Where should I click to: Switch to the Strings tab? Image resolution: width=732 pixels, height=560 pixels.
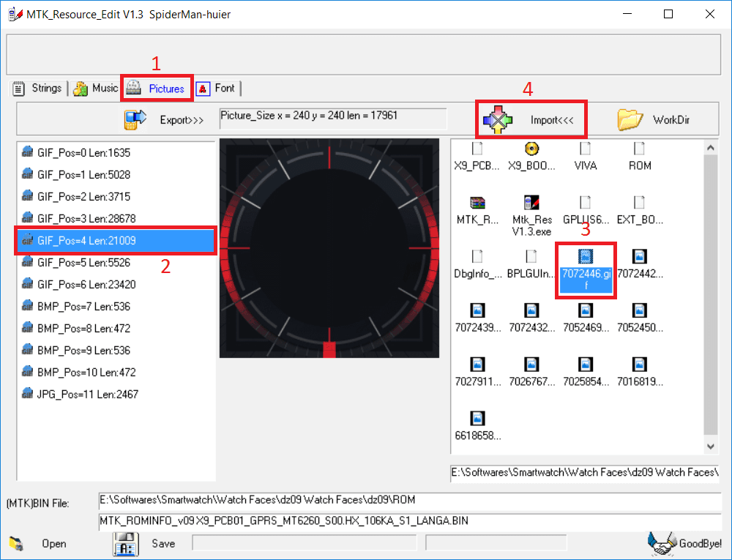pos(38,89)
